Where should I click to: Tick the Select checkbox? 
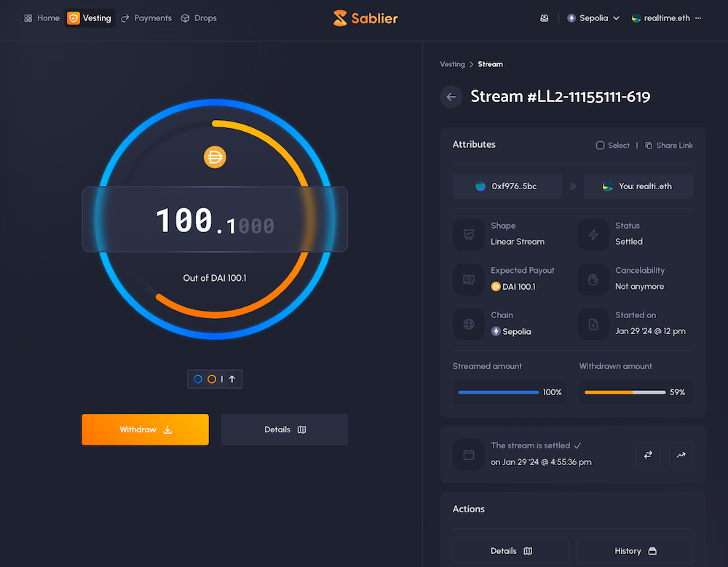(x=601, y=146)
